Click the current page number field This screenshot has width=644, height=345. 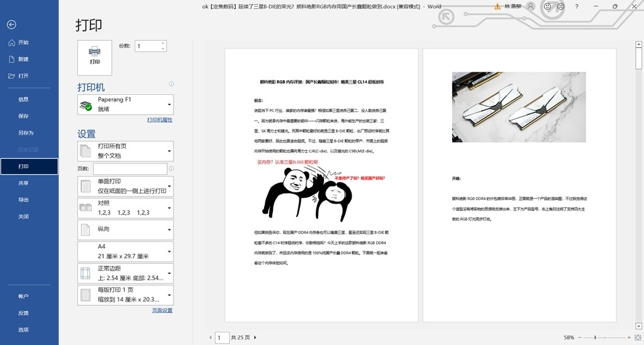[222, 337]
